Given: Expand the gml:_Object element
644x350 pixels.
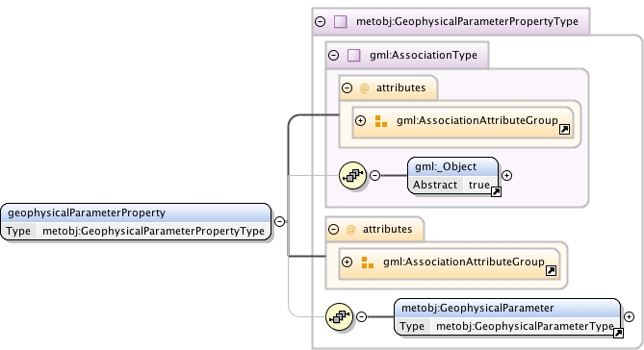Looking at the screenshot, I should point(506,176).
